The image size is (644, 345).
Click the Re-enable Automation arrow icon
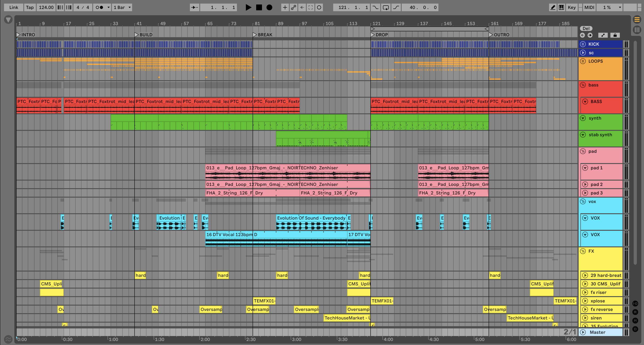[302, 7]
